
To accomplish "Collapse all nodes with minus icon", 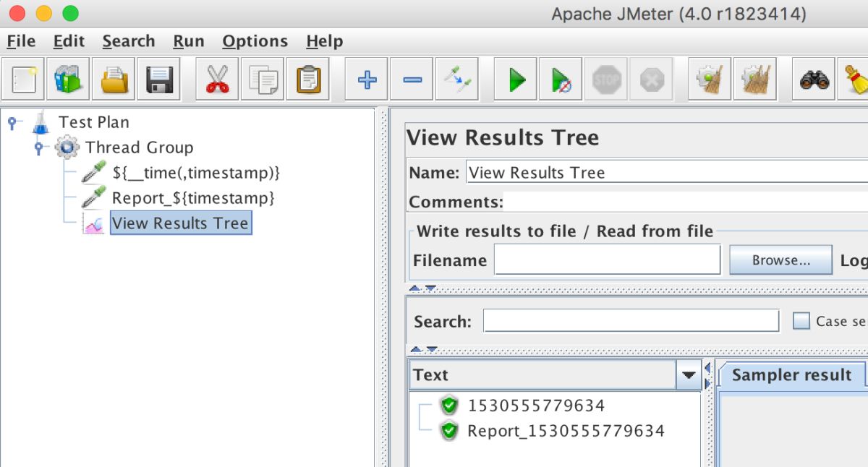I will coord(412,79).
